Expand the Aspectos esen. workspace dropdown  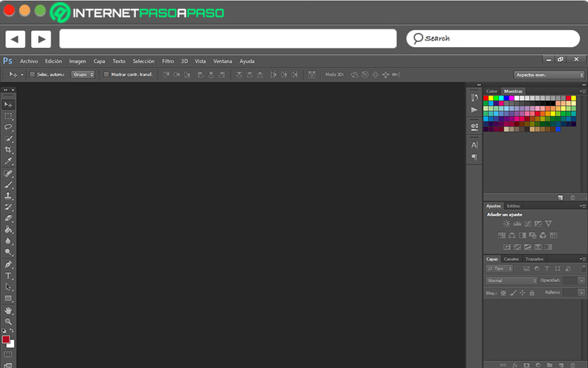coord(549,75)
